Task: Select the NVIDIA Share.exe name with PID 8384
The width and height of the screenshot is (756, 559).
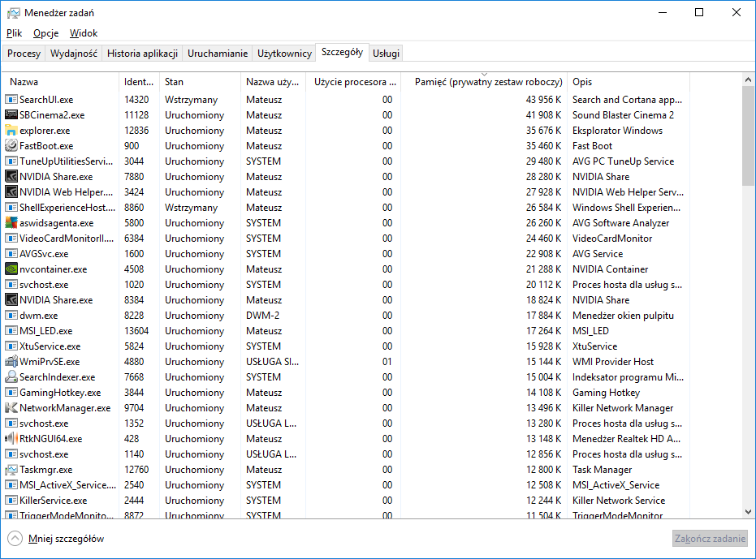Action: [56, 300]
